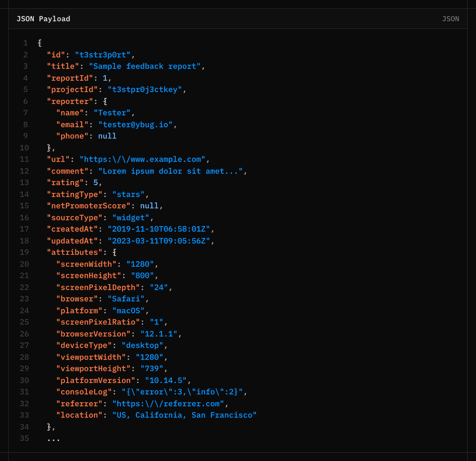Click the "JSON Payload" header title
476x461 pixels.
pyautogui.click(x=43, y=19)
